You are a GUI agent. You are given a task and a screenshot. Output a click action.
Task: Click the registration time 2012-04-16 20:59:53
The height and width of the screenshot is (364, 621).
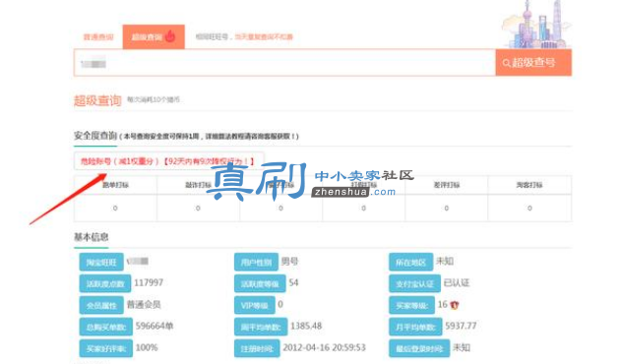click(324, 347)
